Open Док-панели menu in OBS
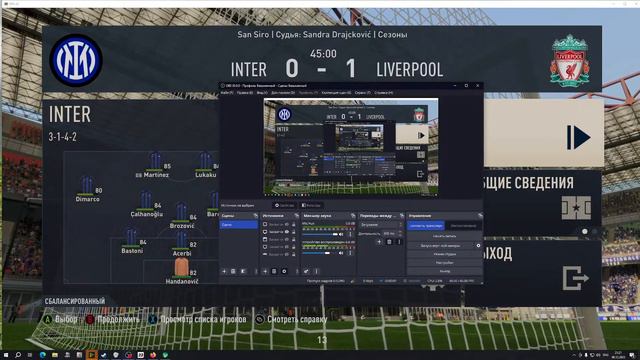Screen dimensions: 640x360 [x=283, y=93]
